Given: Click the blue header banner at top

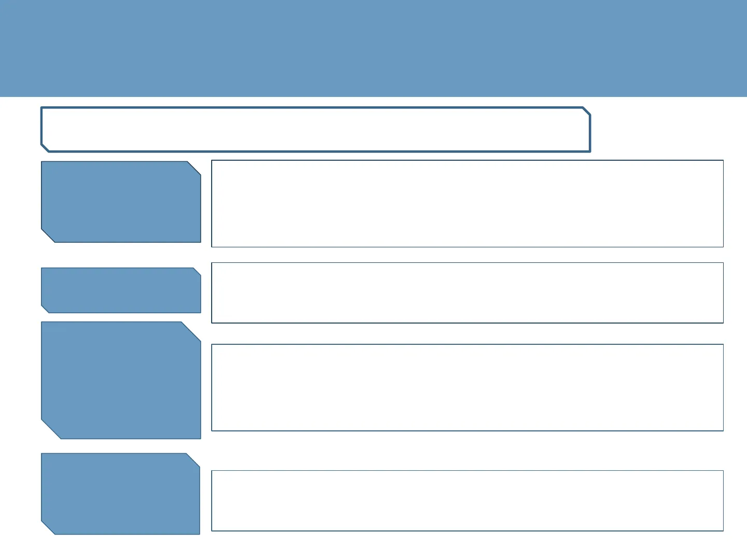Looking at the screenshot, I should (374, 48).
